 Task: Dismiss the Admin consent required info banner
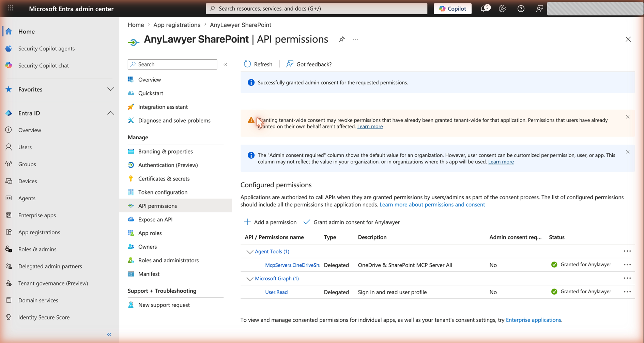[x=628, y=152]
